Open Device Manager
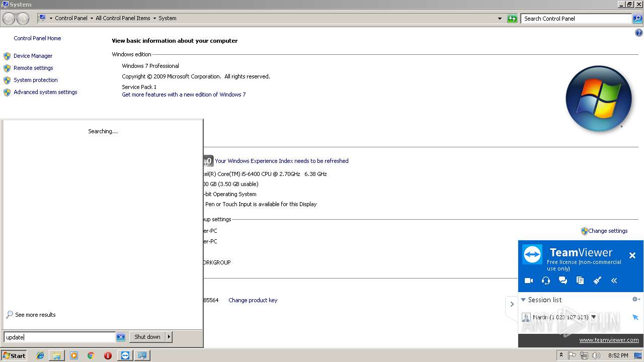 point(33,56)
